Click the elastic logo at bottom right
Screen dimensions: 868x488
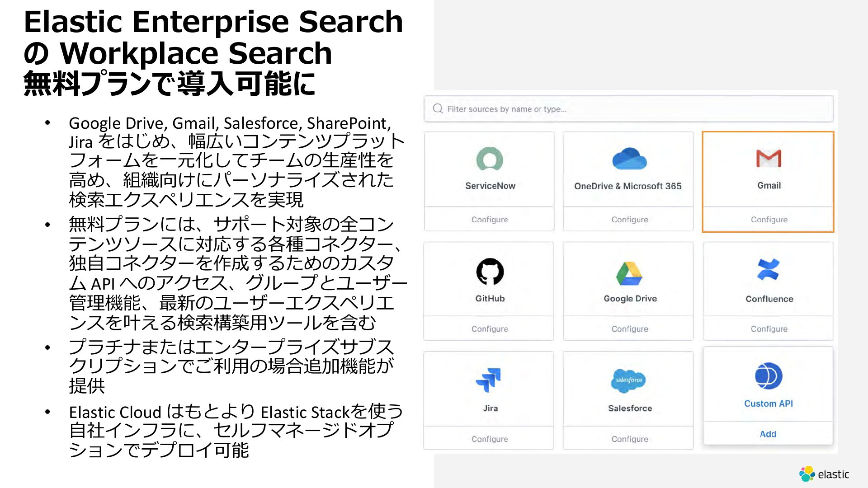point(824,474)
